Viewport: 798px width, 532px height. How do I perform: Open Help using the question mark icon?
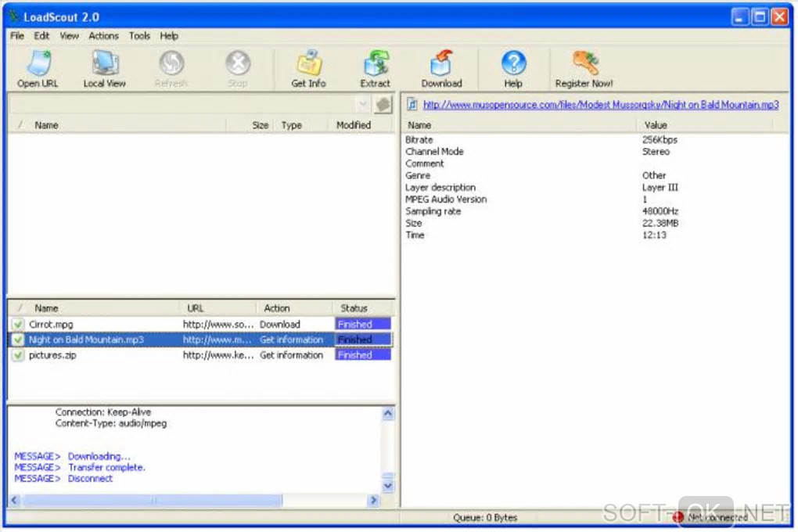click(x=513, y=67)
